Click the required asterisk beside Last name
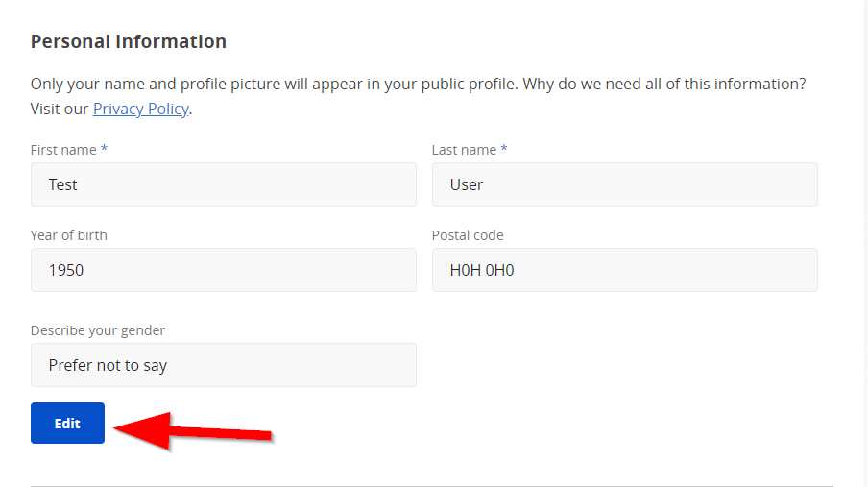Screen dimensions: 868x487 [504, 149]
